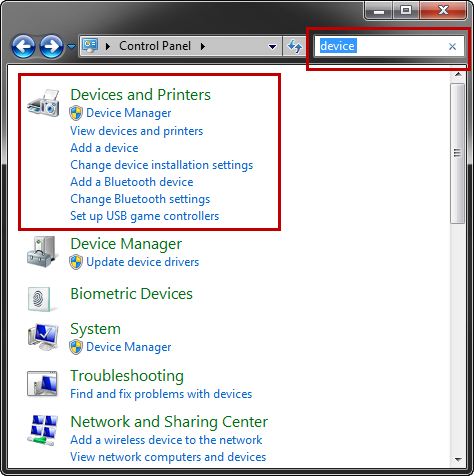Expand the address bar history dropdown
Viewport: 474px width, 476px height.
pos(272,46)
